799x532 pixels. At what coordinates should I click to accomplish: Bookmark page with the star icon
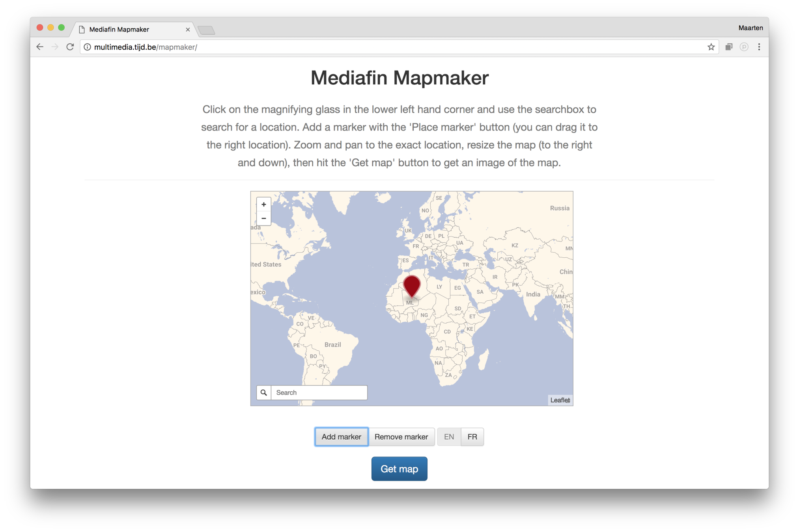pyautogui.click(x=711, y=47)
